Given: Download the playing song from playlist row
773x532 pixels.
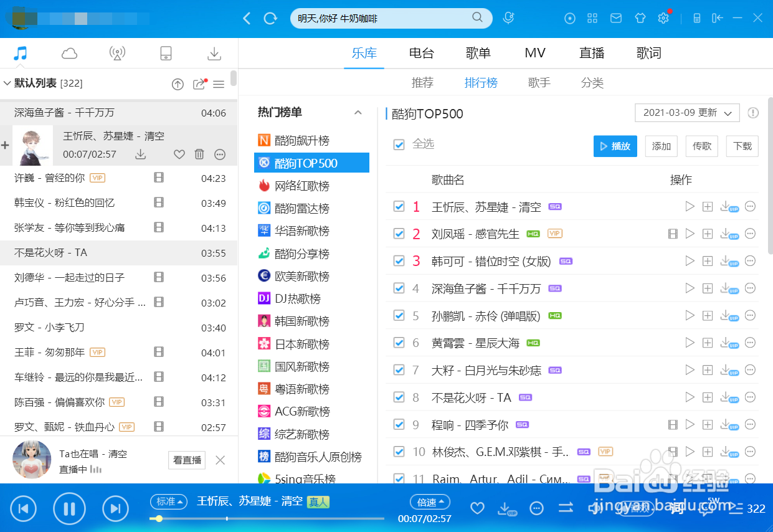Looking at the screenshot, I should (x=141, y=154).
